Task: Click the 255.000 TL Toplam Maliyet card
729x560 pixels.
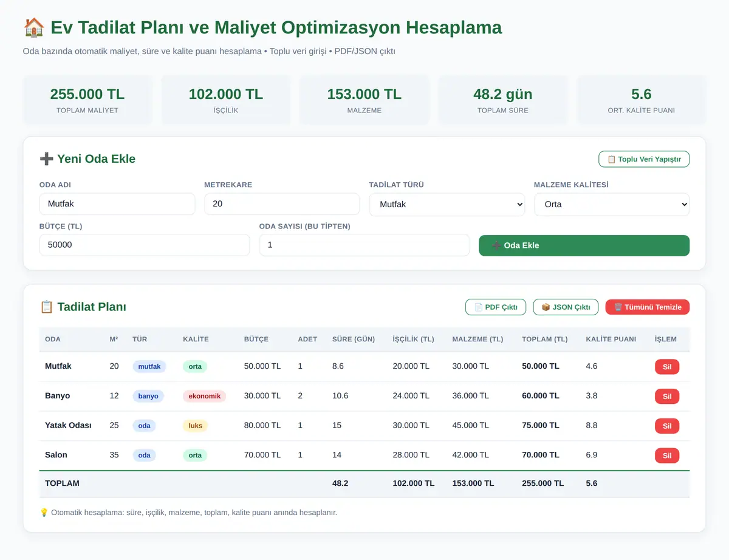Action: (x=87, y=100)
